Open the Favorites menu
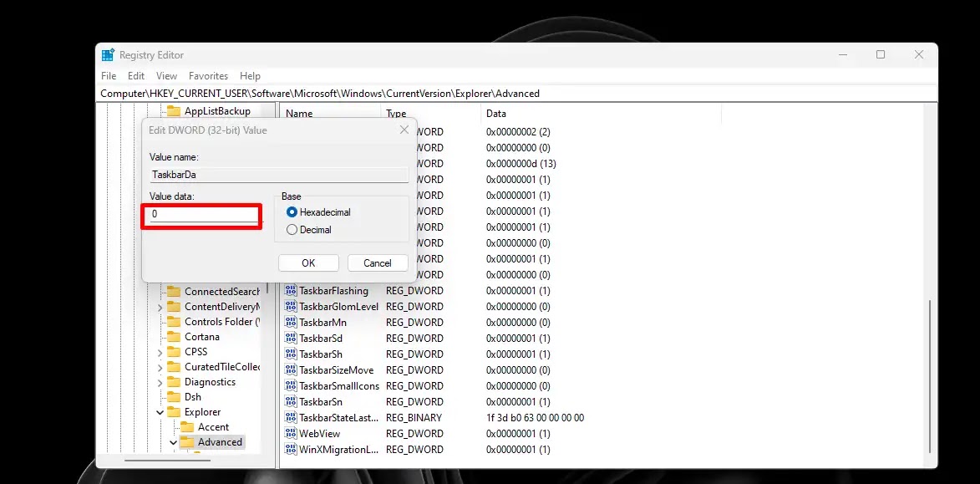The height and width of the screenshot is (484, 980). point(208,76)
